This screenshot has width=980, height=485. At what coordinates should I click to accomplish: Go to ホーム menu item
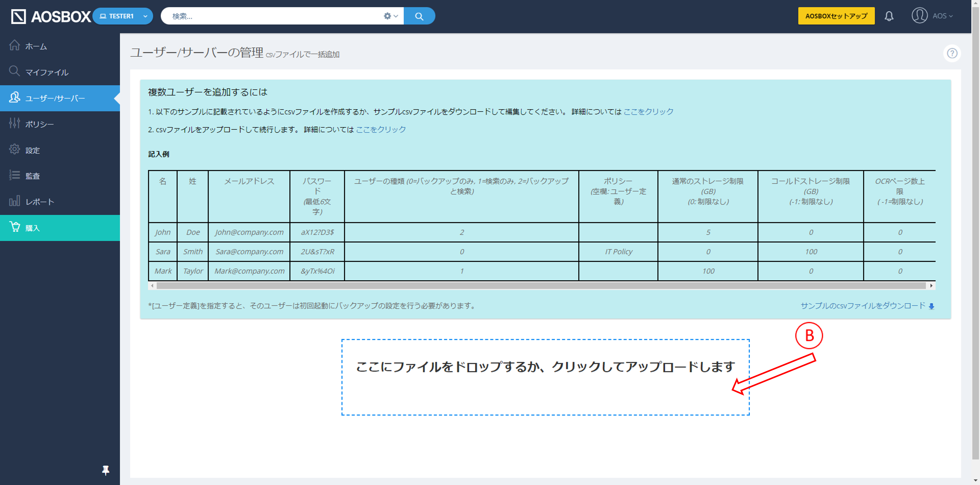click(36, 46)
